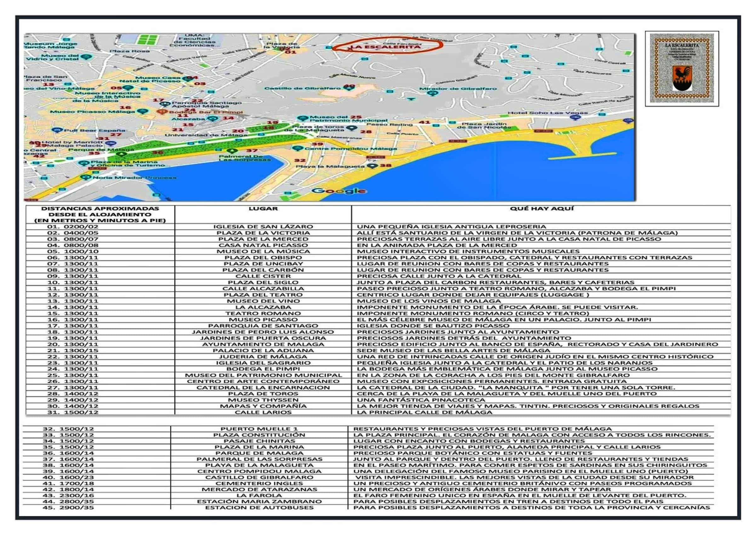Select the Noria Mirador Princess pin
Image resolution: width=756 pixels, height=535 pixels.
click(86, 177)
